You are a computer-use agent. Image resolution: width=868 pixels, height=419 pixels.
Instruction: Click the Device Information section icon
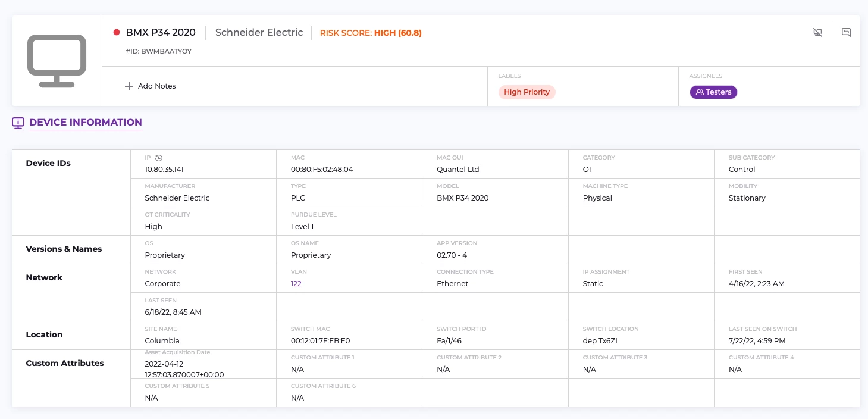(x=18, y=123)
